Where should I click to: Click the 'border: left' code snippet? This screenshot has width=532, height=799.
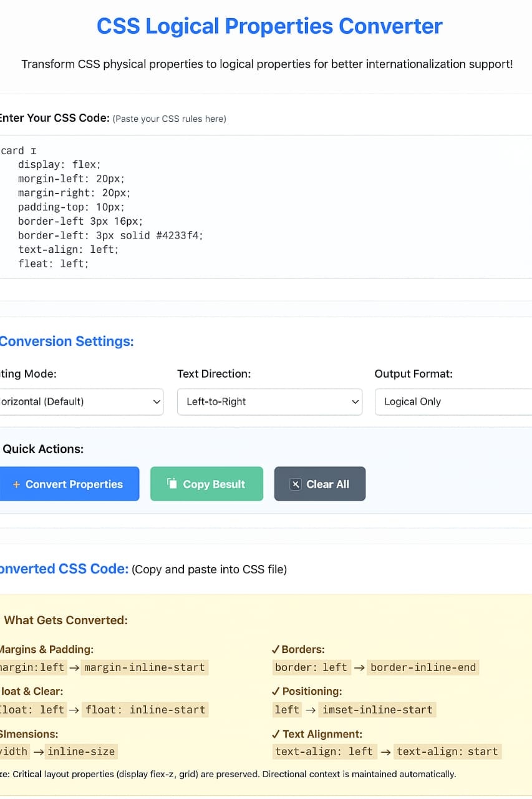[x=311, y=667]
